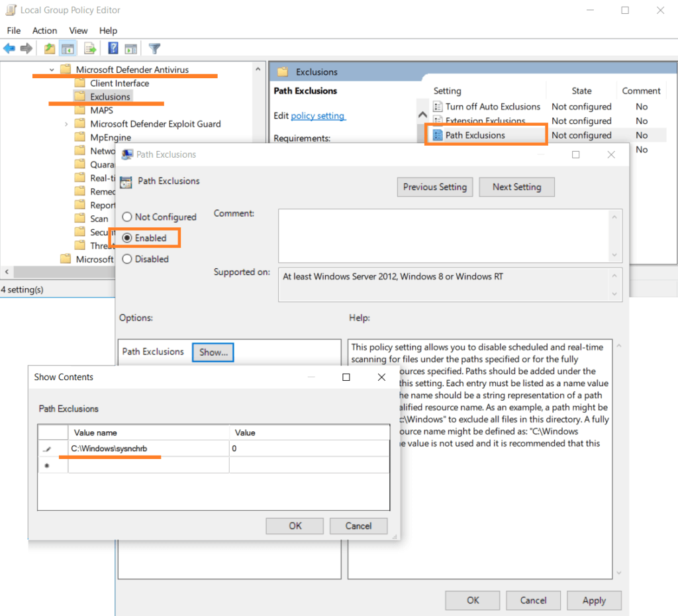Image resolution: width=678 pixels, height=616 pixels.
Task: Click the '4 setting(s)' status bar text
Action: coord(22,289)
